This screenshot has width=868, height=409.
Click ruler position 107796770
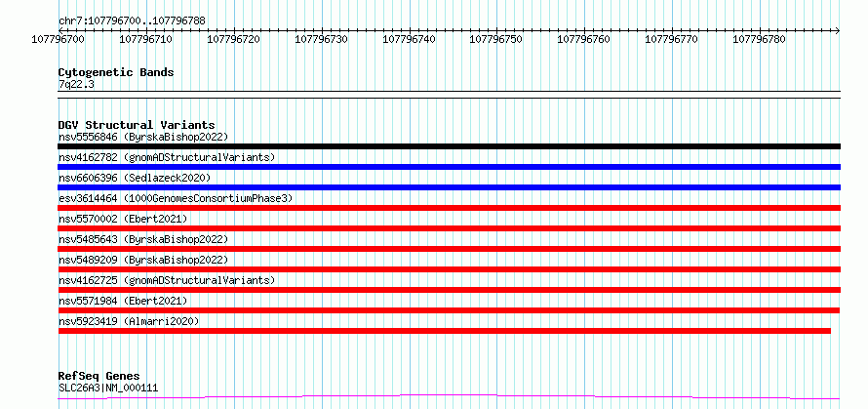[672, 39]
